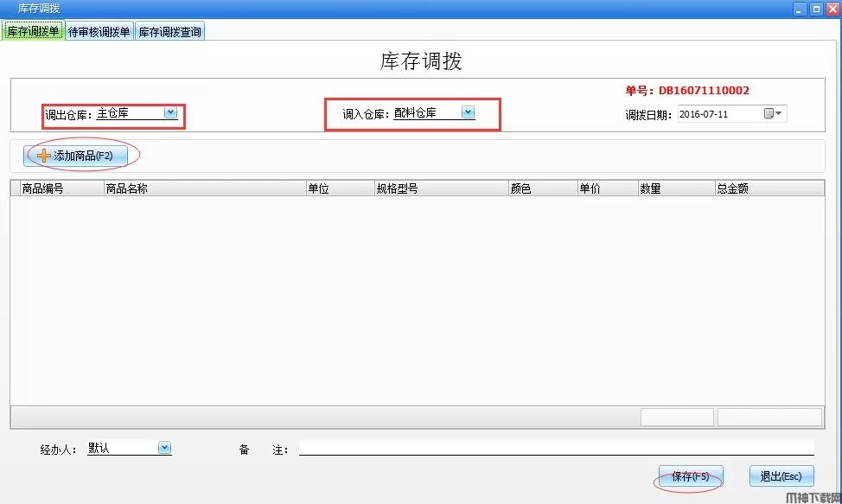842x504 pixels.
Task: Open the 调拨日期 calendar dropdown
Action: click(773, 113)
